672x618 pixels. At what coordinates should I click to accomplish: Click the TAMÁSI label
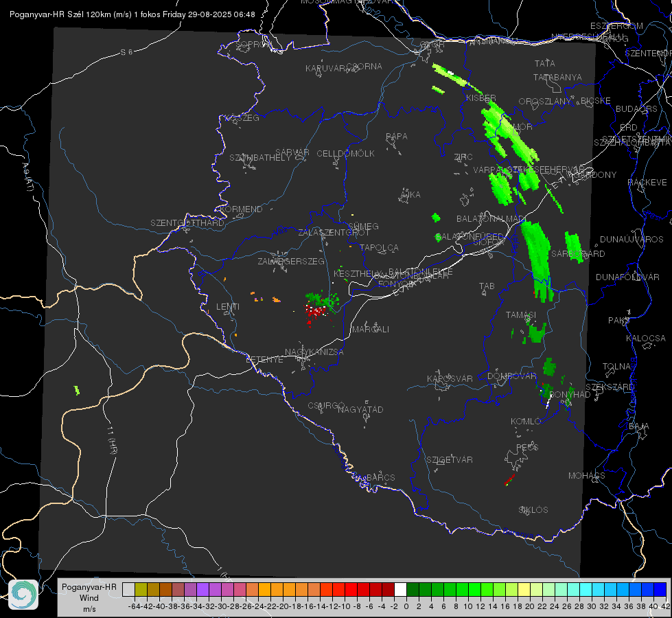pyautogui.click(x=521, y=315)
